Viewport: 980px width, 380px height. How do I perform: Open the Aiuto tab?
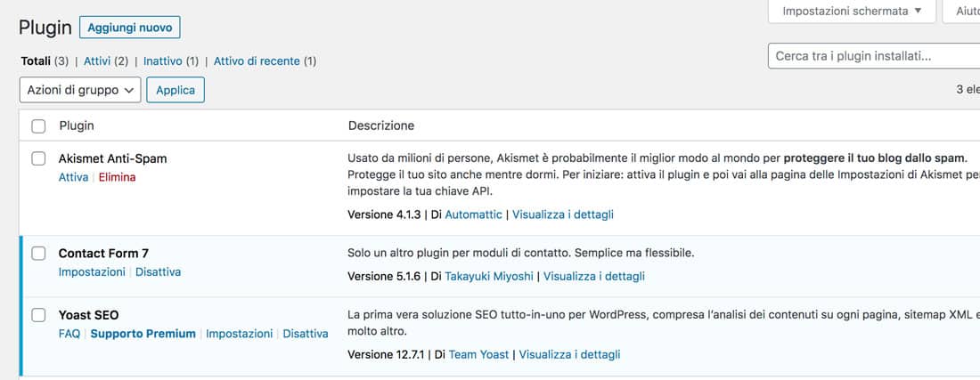pos(962,12)
